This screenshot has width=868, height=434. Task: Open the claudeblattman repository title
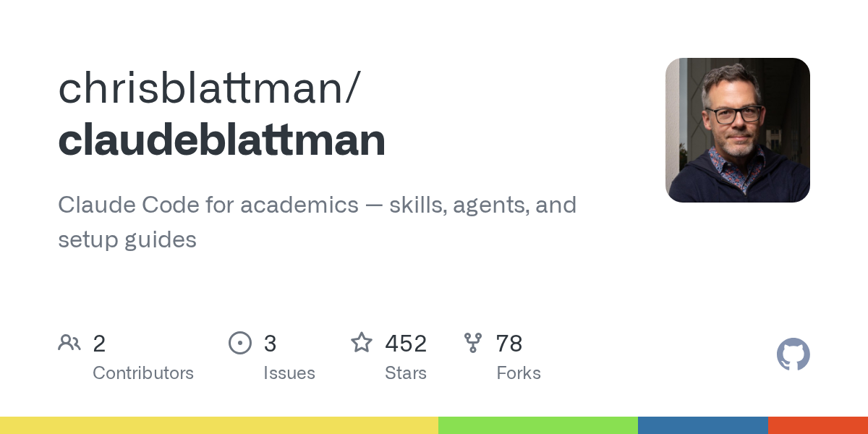pos(221,140)
